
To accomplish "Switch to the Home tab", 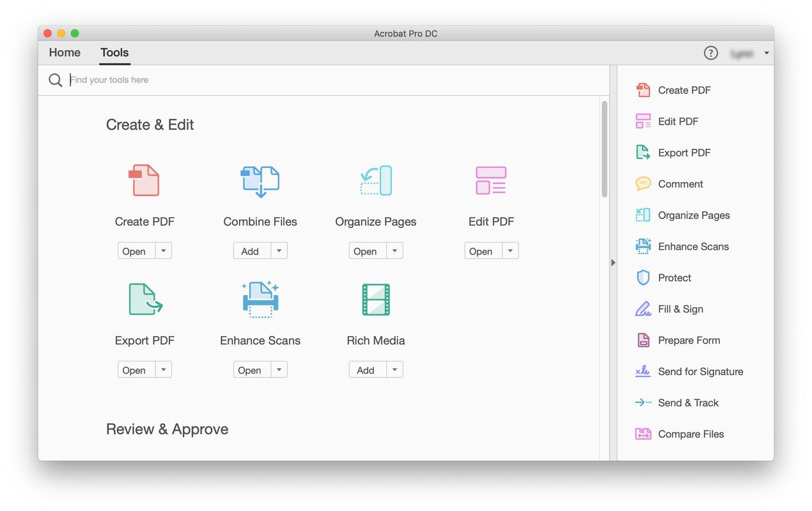I will 64,52.
